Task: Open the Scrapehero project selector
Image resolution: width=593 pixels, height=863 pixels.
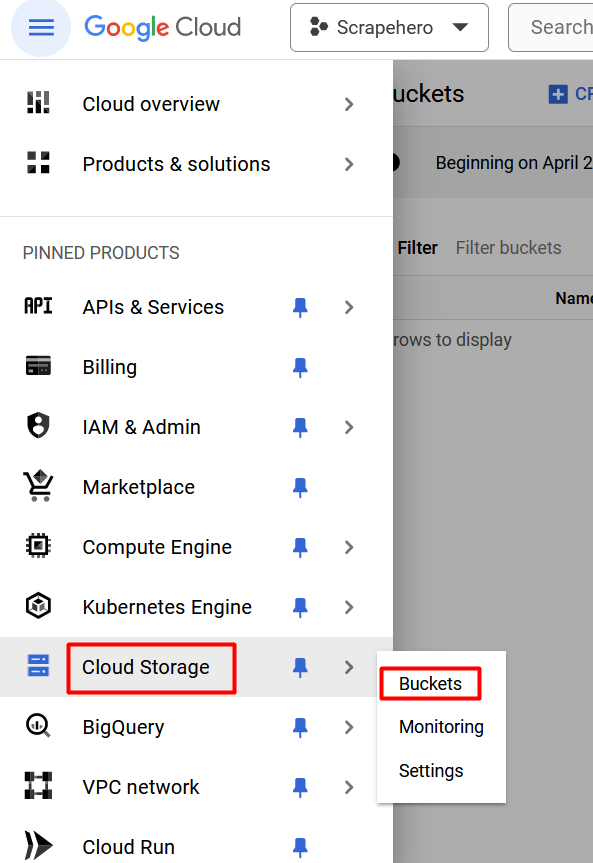Action: pyautogui.click(x=389, y=28)
